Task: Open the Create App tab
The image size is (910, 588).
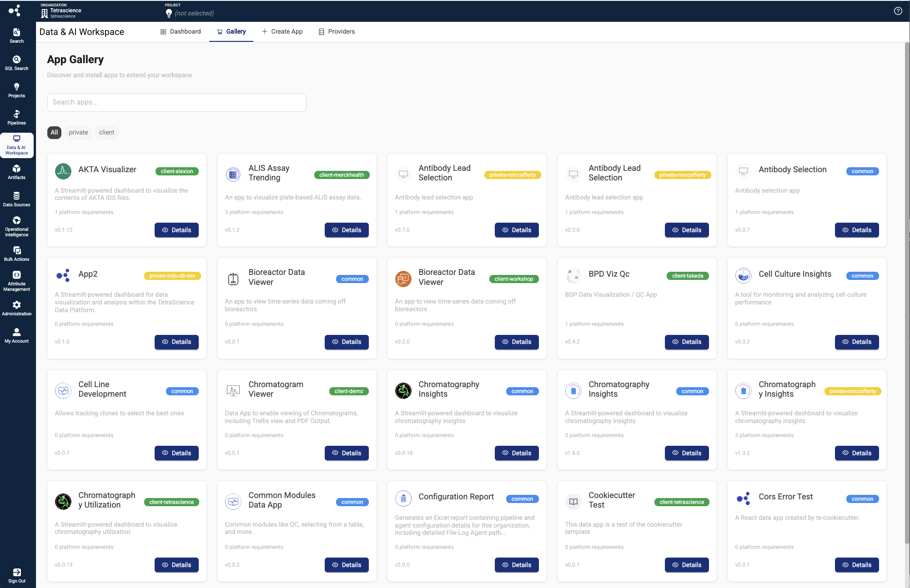Action: click(282, 31)
